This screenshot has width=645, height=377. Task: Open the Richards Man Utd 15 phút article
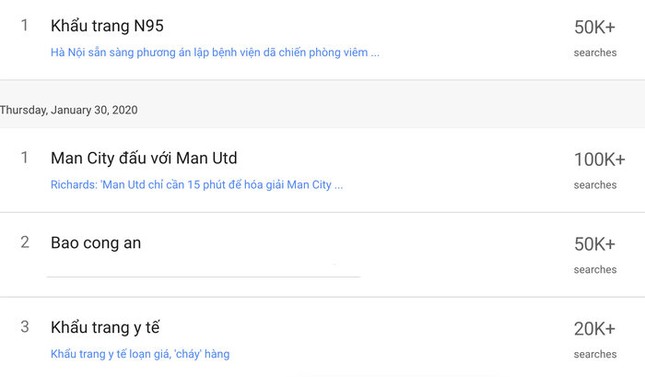[197, 185]
